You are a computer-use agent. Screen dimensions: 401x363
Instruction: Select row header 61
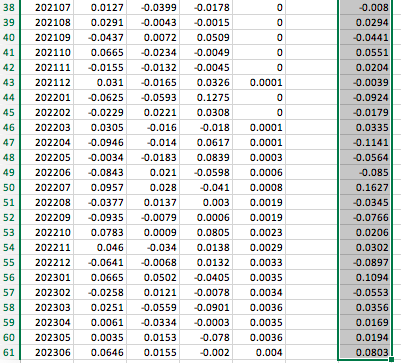tap(9, 352)
